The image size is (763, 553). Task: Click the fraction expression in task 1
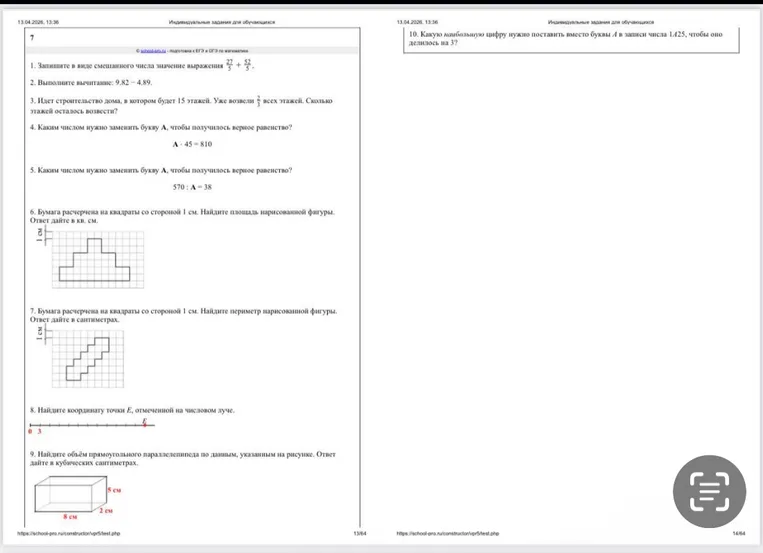pyautogui.click(x=240, y=66)
